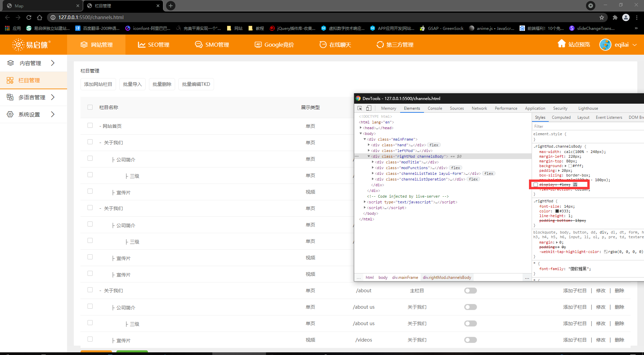Check the 关于我们 row with /about path
Viewport: 644px width, 355px height.
90,290
